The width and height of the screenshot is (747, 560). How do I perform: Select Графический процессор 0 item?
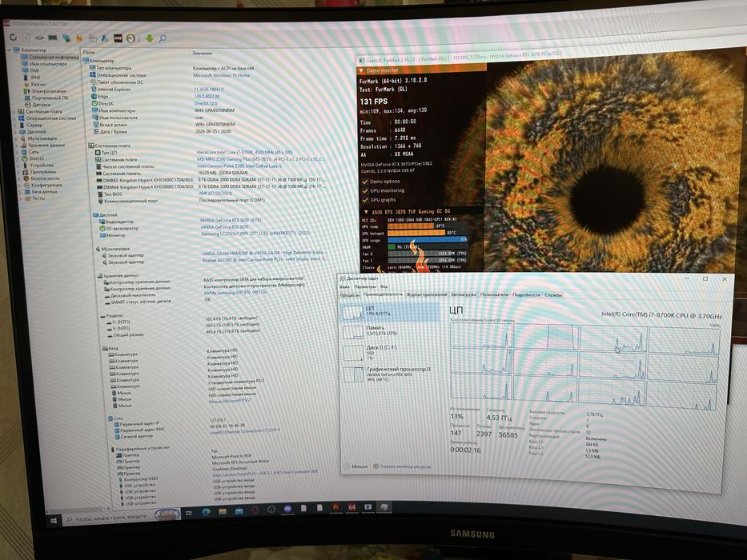coord(391,374)
